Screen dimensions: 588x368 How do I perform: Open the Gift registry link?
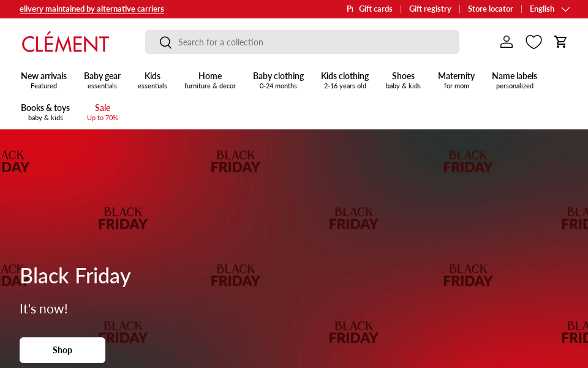[x=430, y=9]
